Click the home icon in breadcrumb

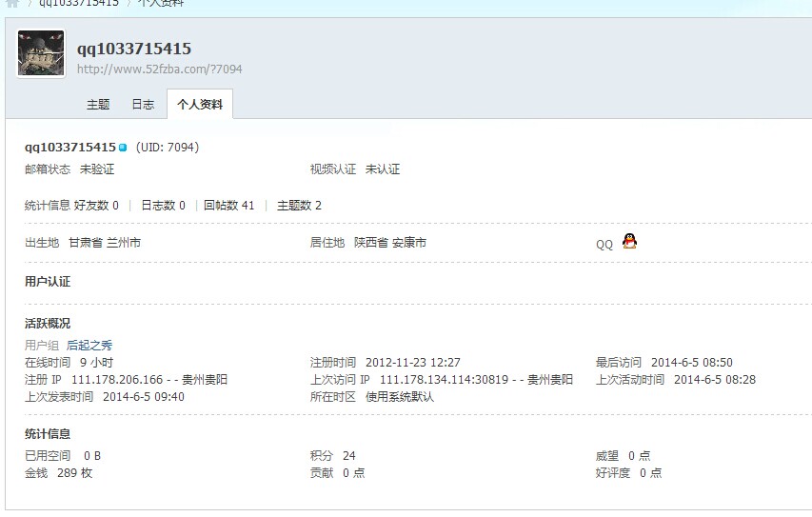click(12, 3)
